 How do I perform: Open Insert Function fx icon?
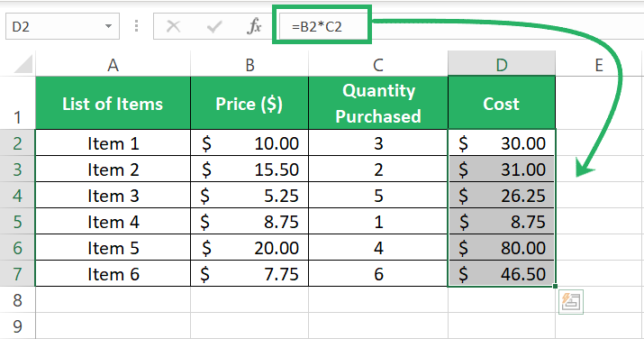coord(254,26)
